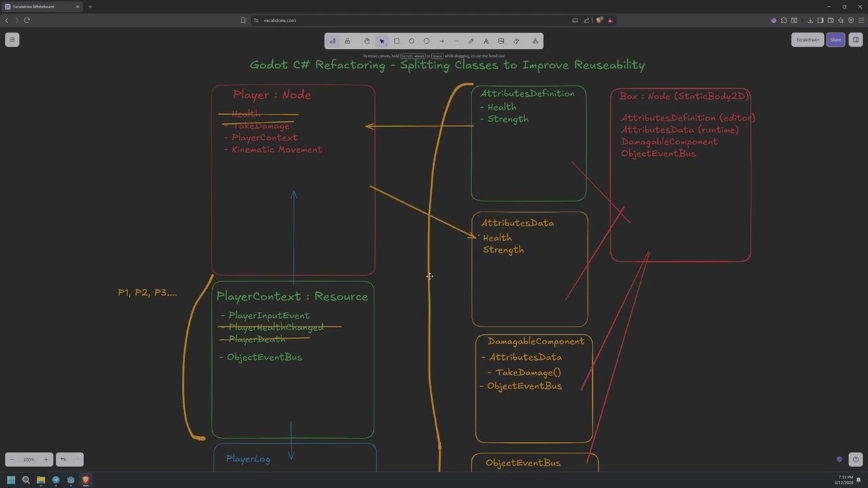Select the Selection arrow tool
The width and height of the screenshot is (868, 488).
click(x=382, y=41)
